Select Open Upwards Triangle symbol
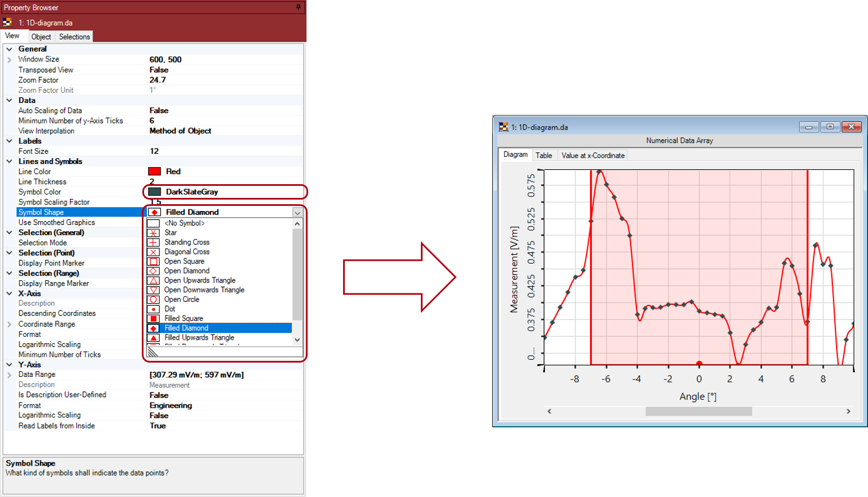The width and height of the screenshot is (868, 497). [220, 280]
